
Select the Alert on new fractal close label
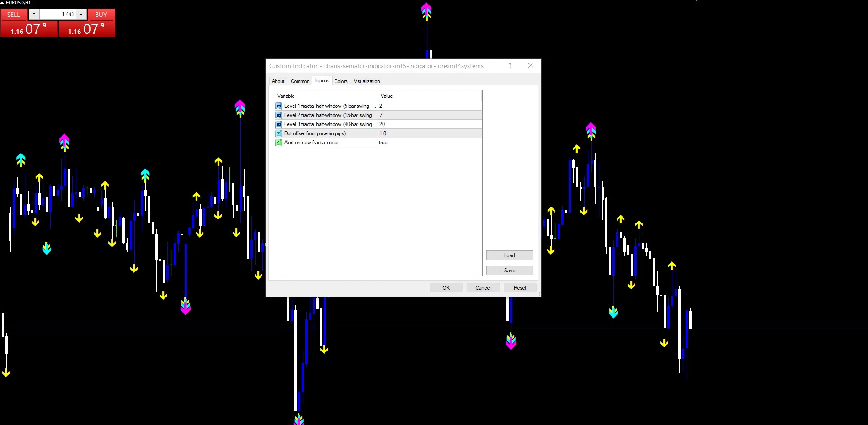coord(311,143)
